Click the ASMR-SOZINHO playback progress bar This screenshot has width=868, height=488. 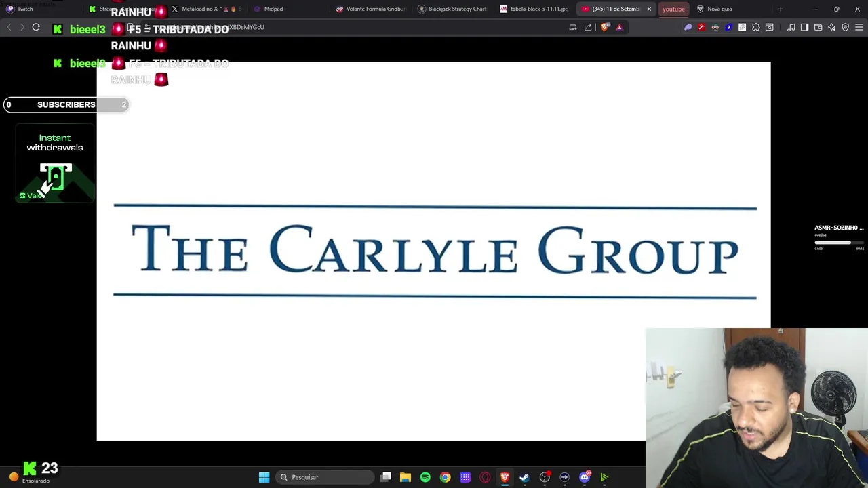tap(840, 243)
